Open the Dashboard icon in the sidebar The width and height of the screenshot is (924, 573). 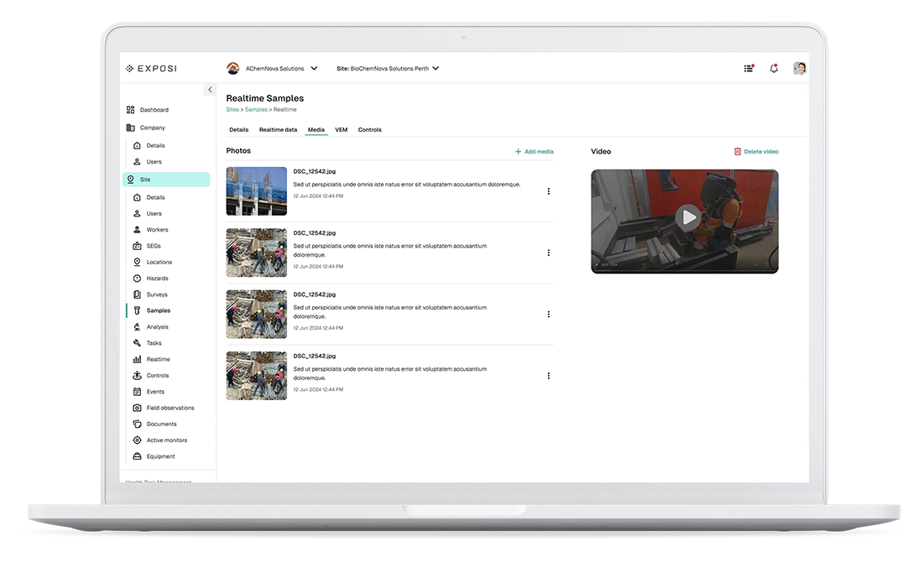click(130, 110)
